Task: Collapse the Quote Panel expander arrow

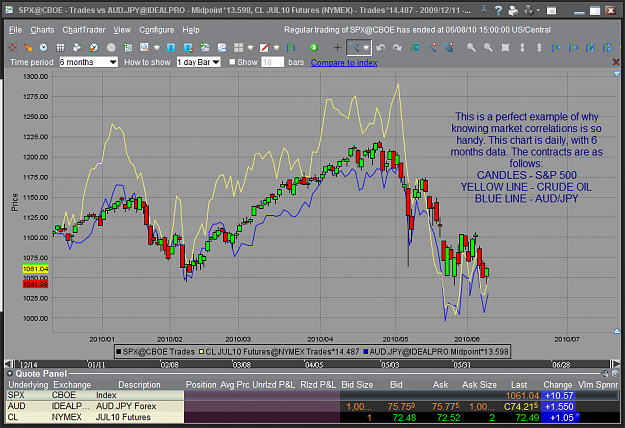Action: [10, 374]
